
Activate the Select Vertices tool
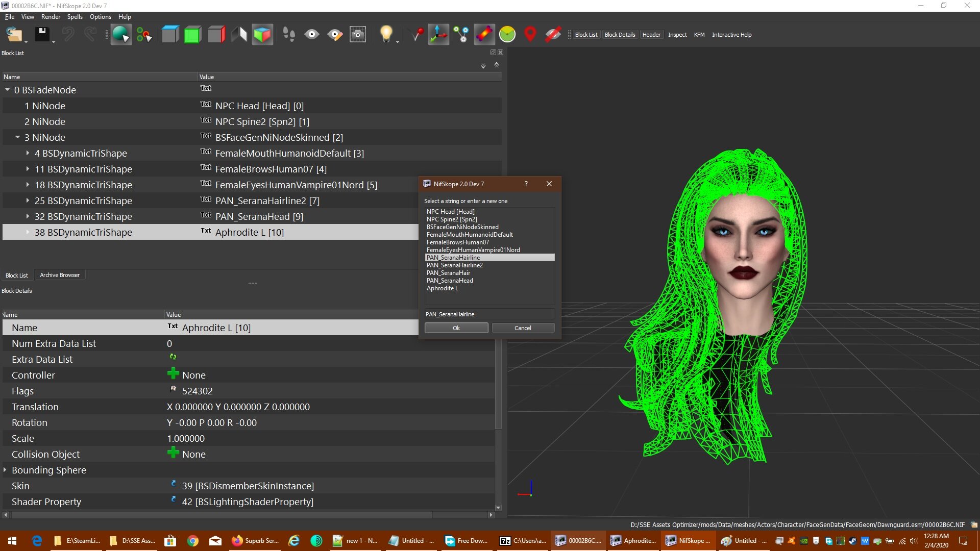point(144,35)
